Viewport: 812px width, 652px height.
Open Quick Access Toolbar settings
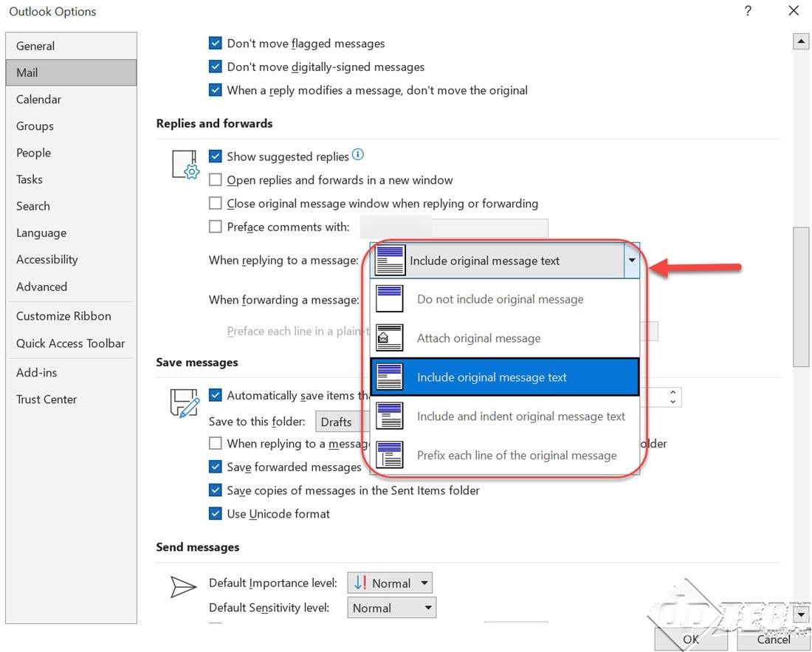coord(72,343)
